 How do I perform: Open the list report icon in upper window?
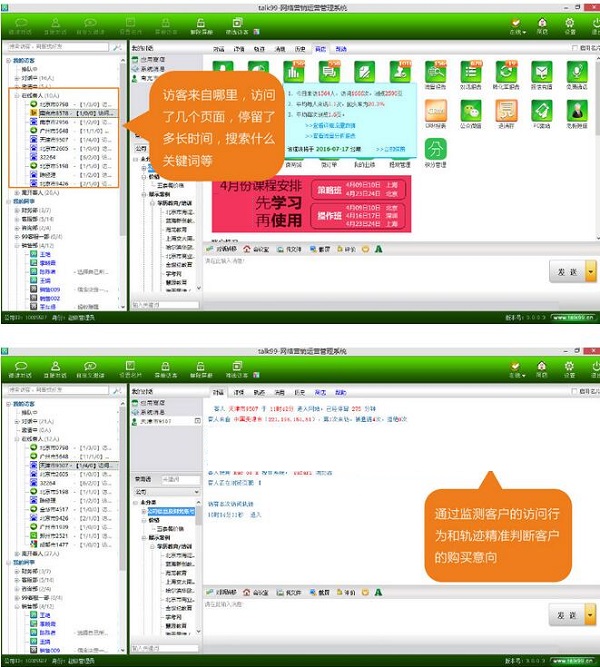pyautogui.click(x=471, y=71)
